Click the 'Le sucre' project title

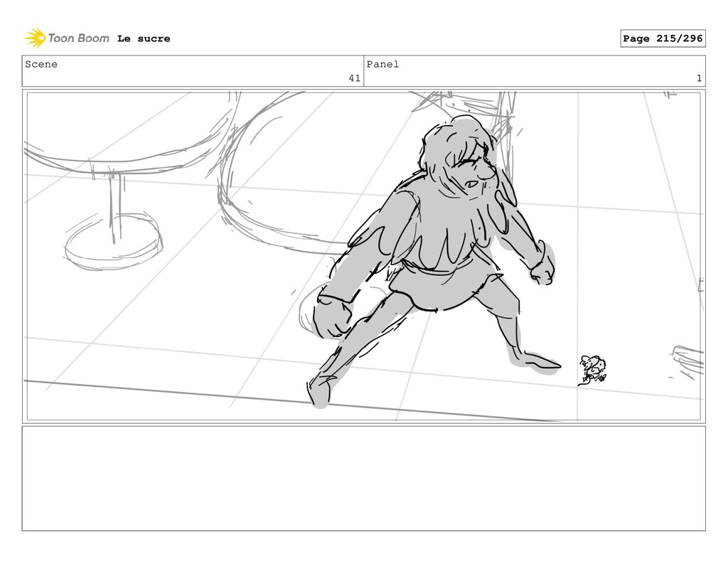coord(144,38)
